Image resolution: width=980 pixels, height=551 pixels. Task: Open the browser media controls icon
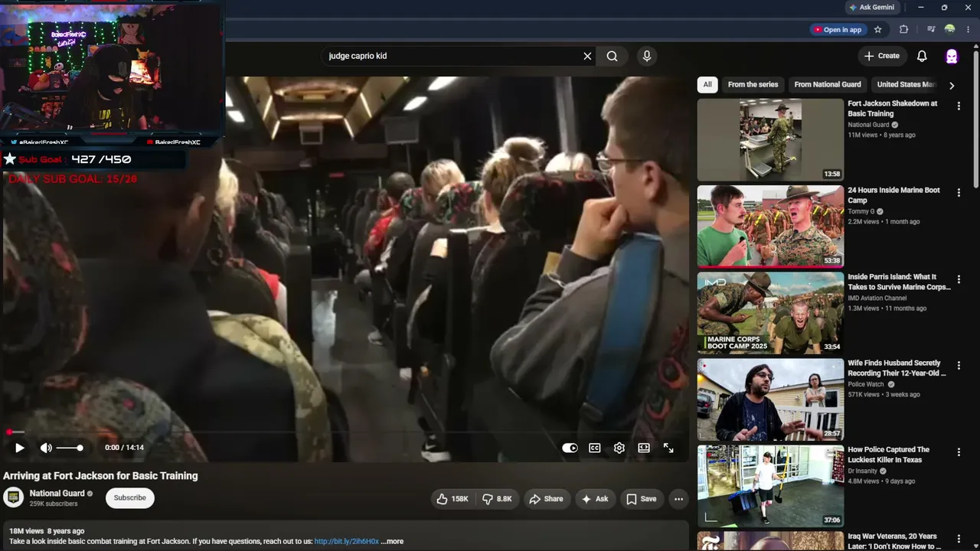[x=931, y=30]
